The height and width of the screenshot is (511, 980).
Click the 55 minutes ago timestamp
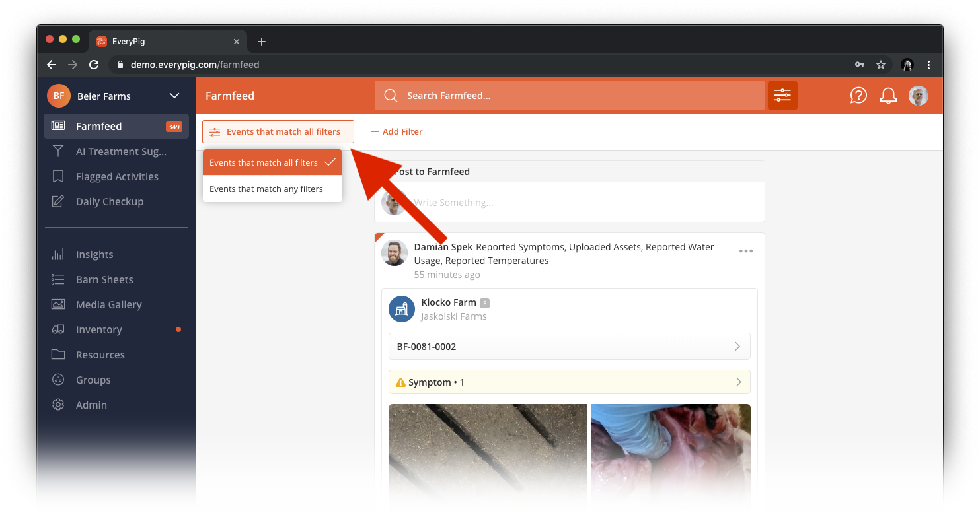click(447, 275)
